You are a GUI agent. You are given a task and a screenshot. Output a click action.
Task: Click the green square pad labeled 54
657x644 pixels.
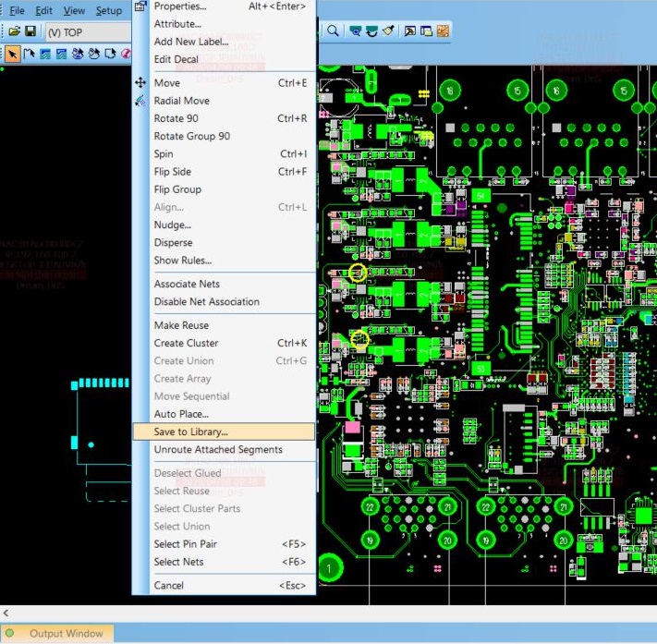pos(481,195)
